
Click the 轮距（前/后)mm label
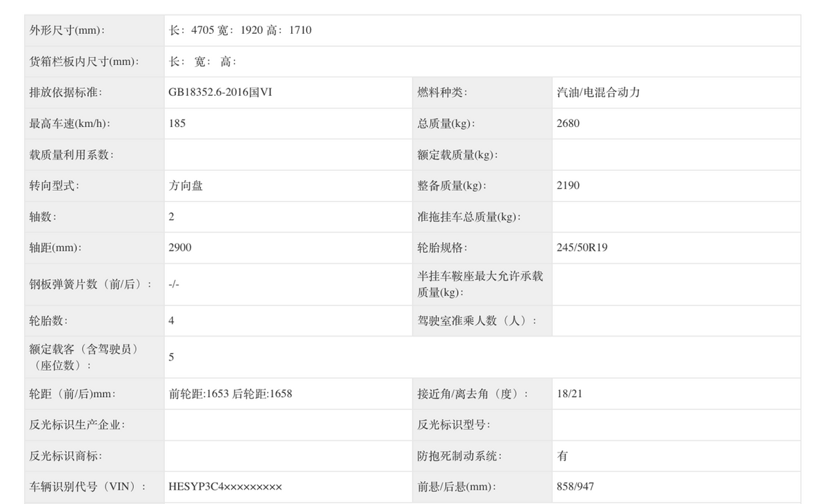[x=72, y=394]
